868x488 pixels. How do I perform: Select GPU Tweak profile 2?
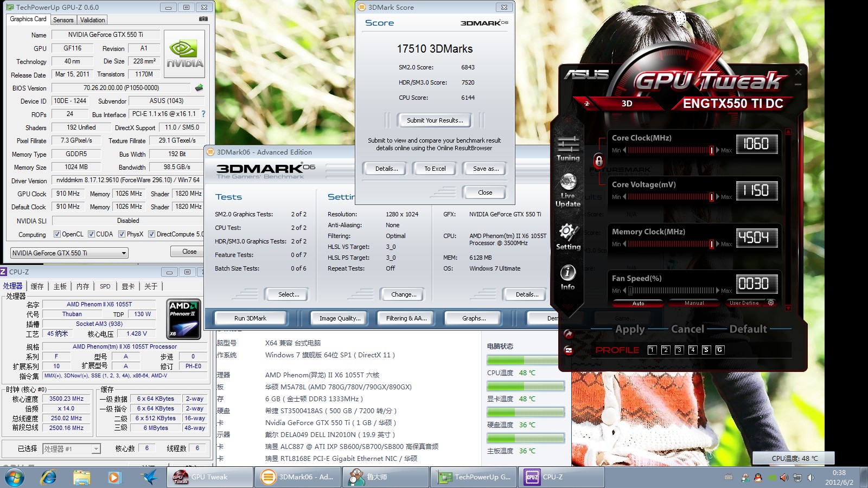point(666,350)
